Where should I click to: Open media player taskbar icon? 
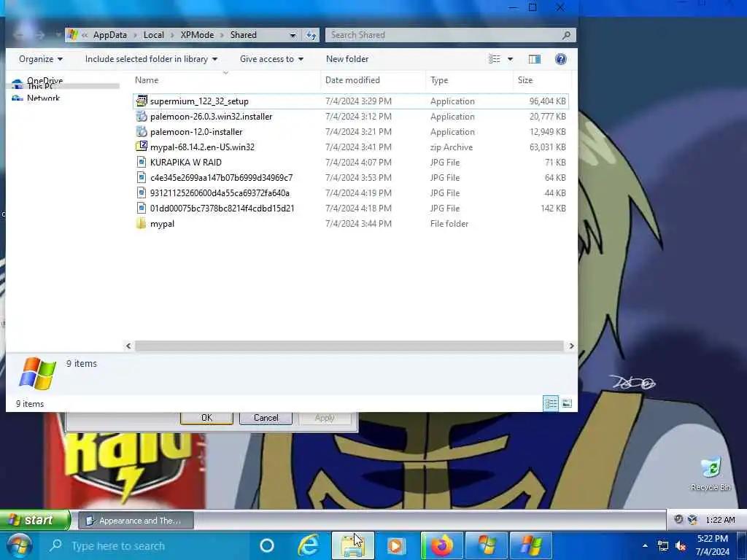point(396,545)
